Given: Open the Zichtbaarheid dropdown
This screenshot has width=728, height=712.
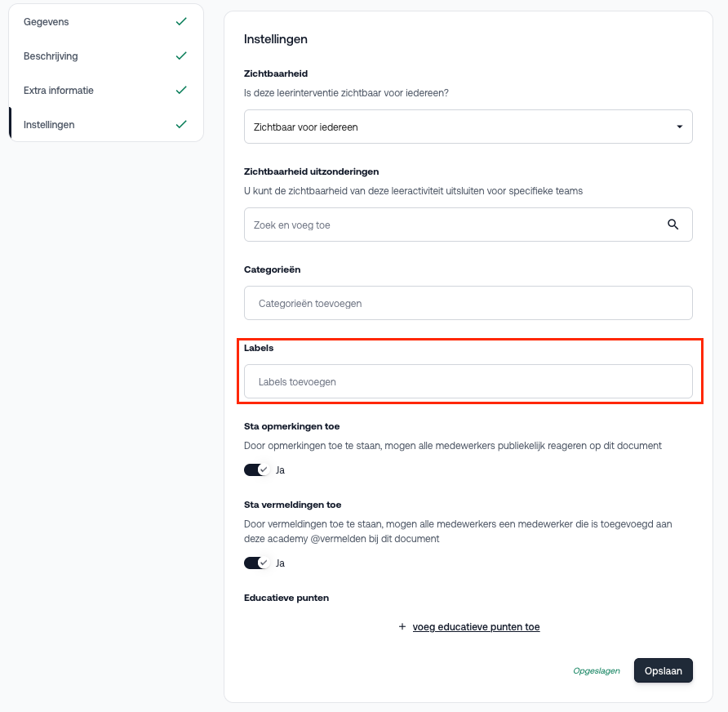Looking at the screenshot, I should click(x=468, y=127).
